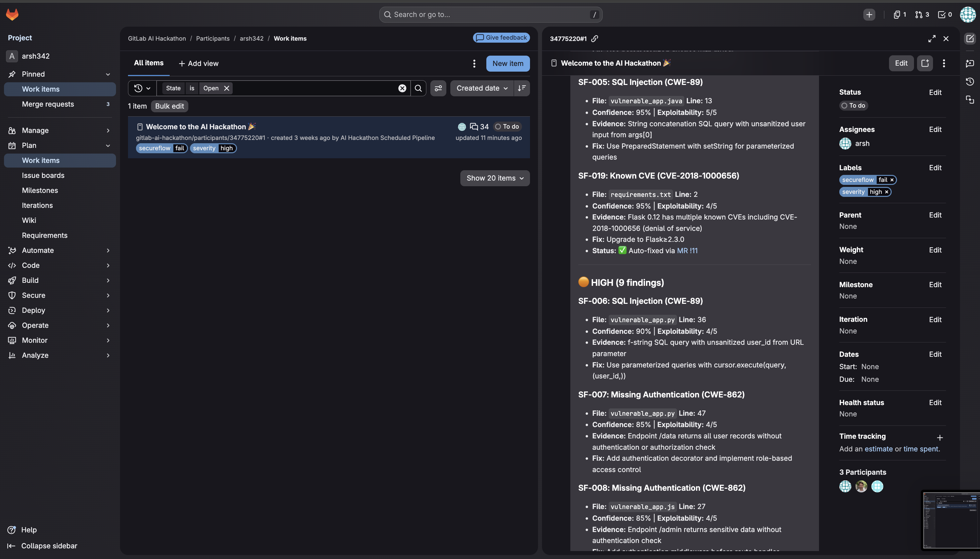Screen dimensions: 980x559
Task: Click the New item button
Action: click(507, 63)
